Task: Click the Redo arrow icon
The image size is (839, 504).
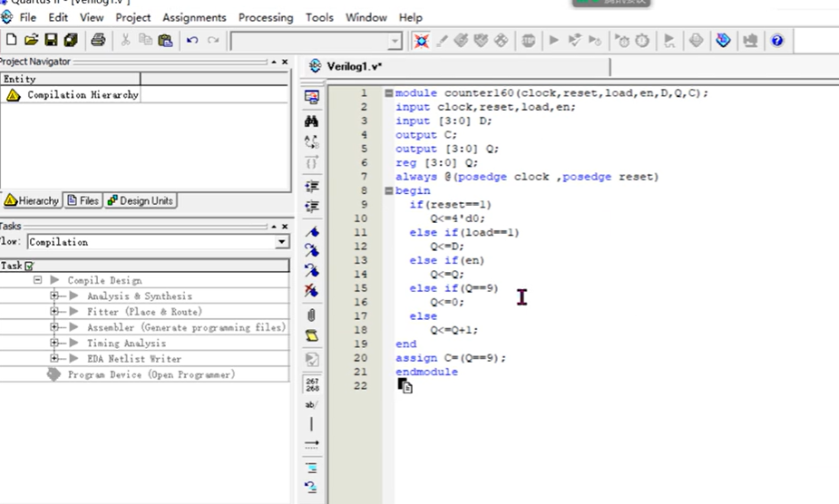Action: tap(213, 40)
